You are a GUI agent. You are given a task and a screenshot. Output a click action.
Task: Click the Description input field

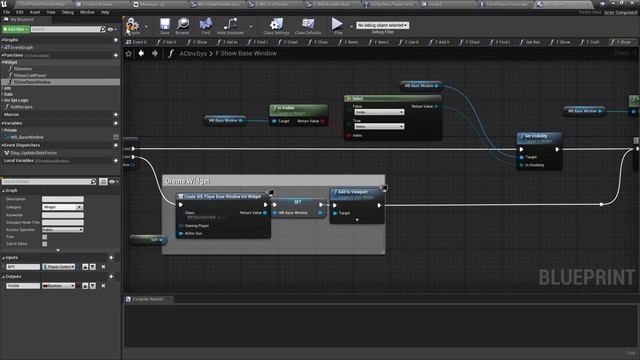[62, 199]
